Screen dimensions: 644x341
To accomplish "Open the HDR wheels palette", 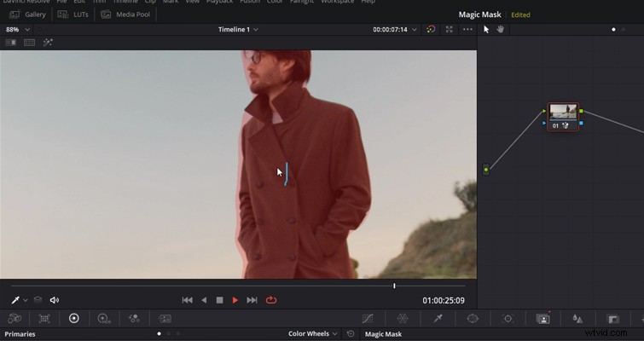I will pyautogui.click(x=104, y=319).
